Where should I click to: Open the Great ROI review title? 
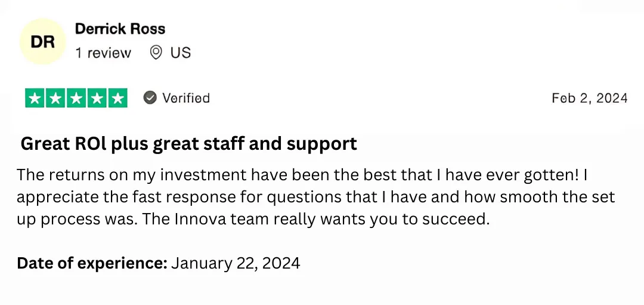(189, 144)
